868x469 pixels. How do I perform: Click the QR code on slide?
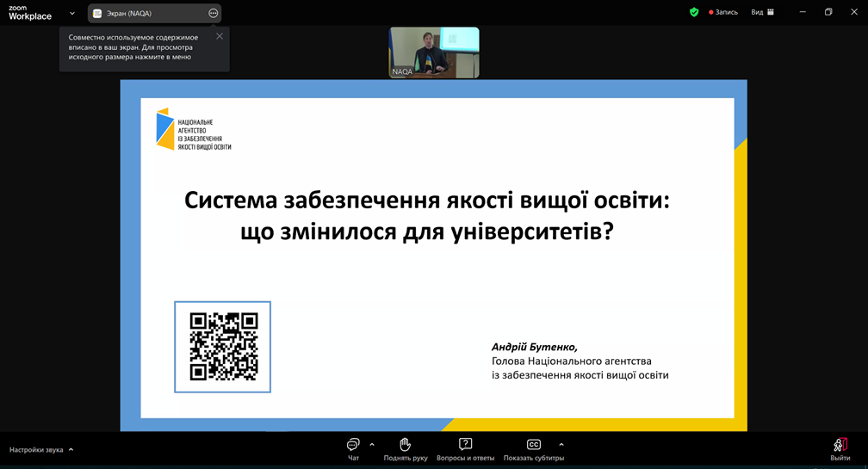coord(222,347)
